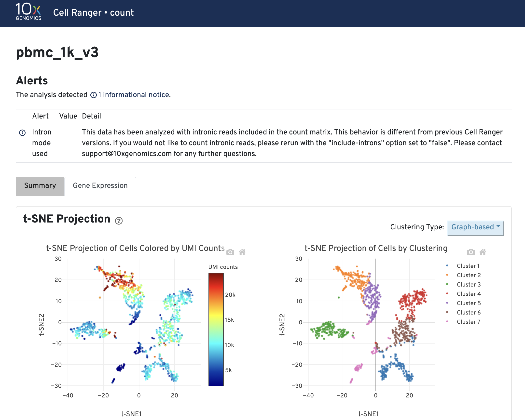Toggle Cluster 4 visibility in legend
This screenshot has width=525, height=420.
click(463, 294)
